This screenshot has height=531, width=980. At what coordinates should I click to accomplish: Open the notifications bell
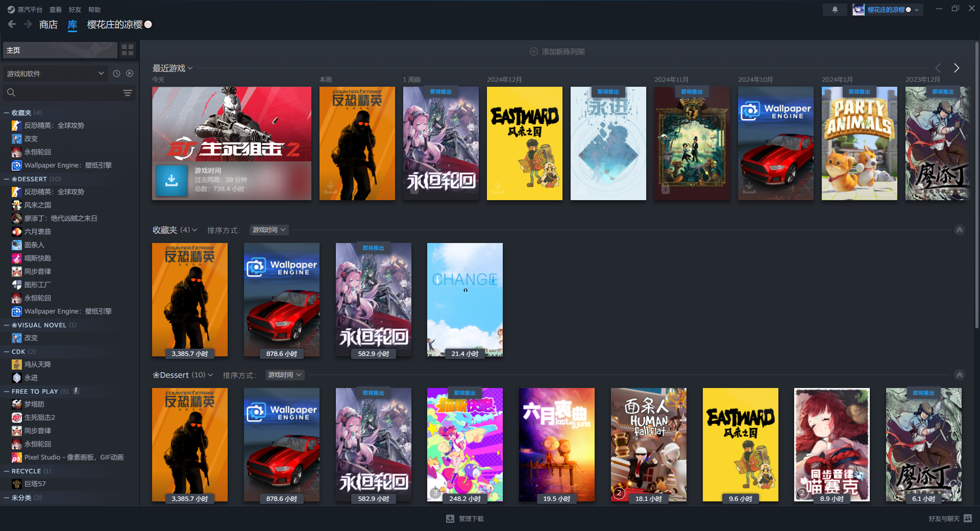tap(835, 9)
